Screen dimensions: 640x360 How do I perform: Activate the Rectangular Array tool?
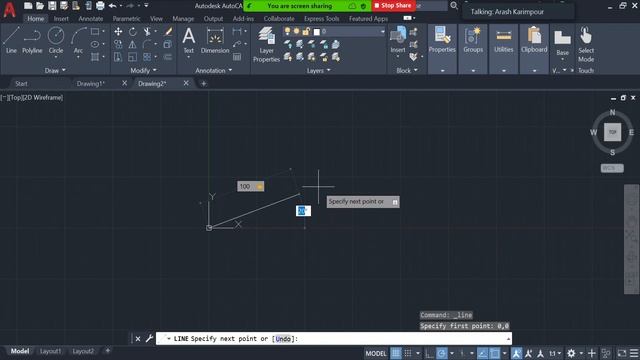pos(147,57)
